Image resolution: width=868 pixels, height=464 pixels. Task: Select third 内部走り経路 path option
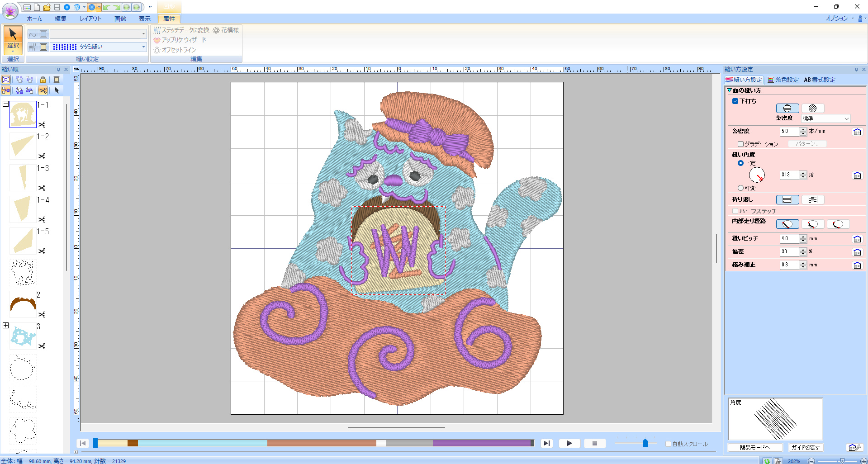tap(838, 224)
